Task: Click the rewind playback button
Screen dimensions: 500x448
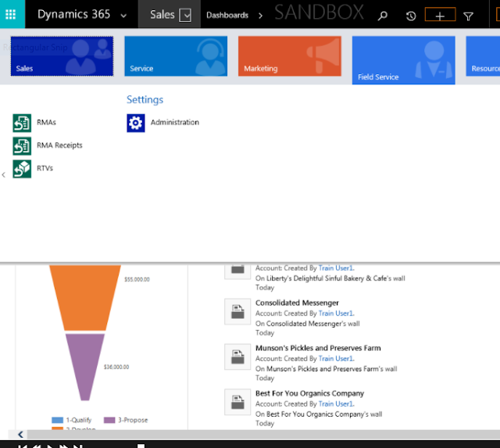Action: 37,446
